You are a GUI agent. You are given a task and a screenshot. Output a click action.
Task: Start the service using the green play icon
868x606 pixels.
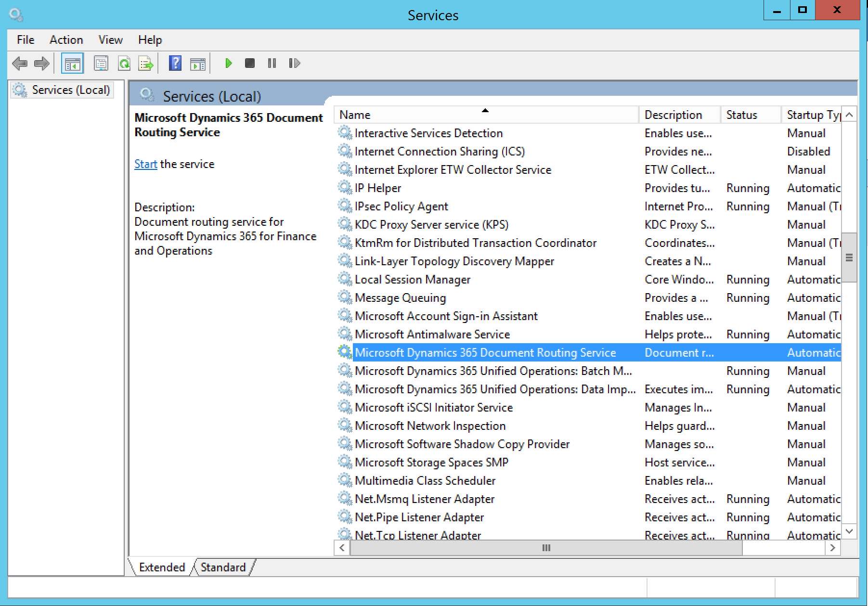tap(228, 63)
